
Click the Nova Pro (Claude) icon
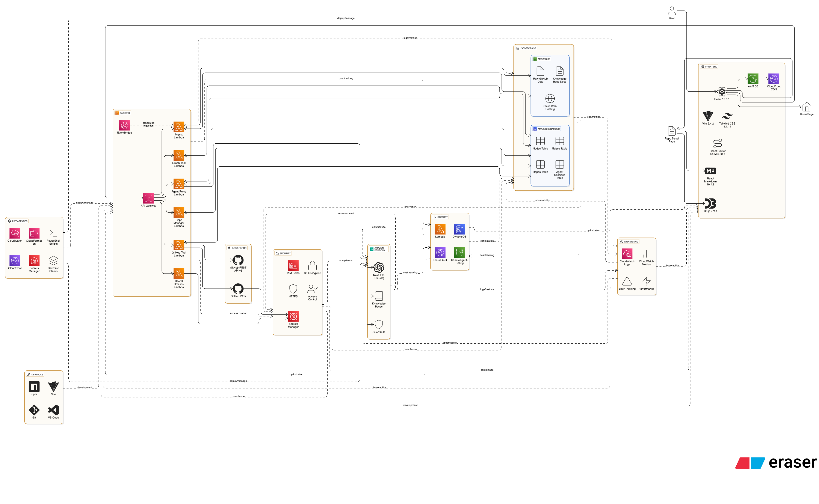378,267
